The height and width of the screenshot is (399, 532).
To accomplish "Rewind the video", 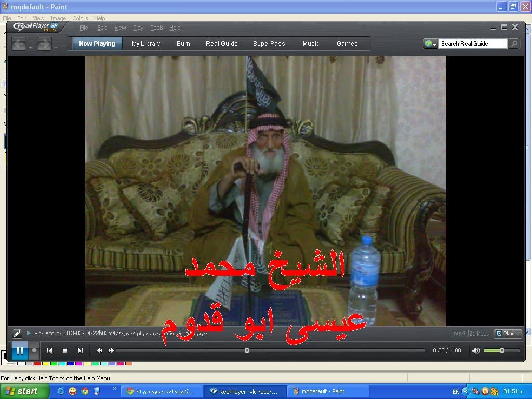I will click(x=100, y=351).
